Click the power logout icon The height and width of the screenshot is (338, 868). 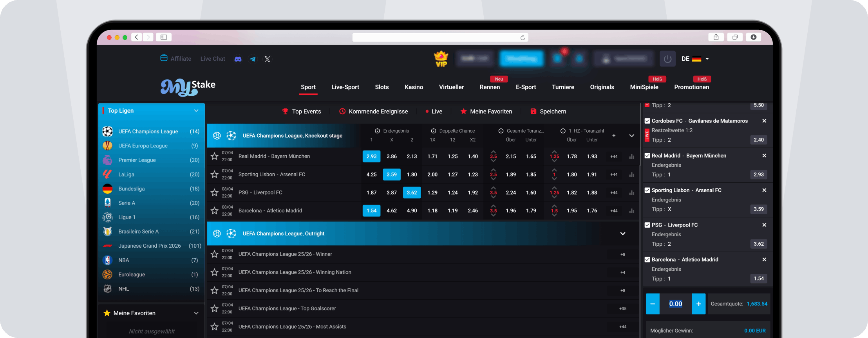coord(668,59)
